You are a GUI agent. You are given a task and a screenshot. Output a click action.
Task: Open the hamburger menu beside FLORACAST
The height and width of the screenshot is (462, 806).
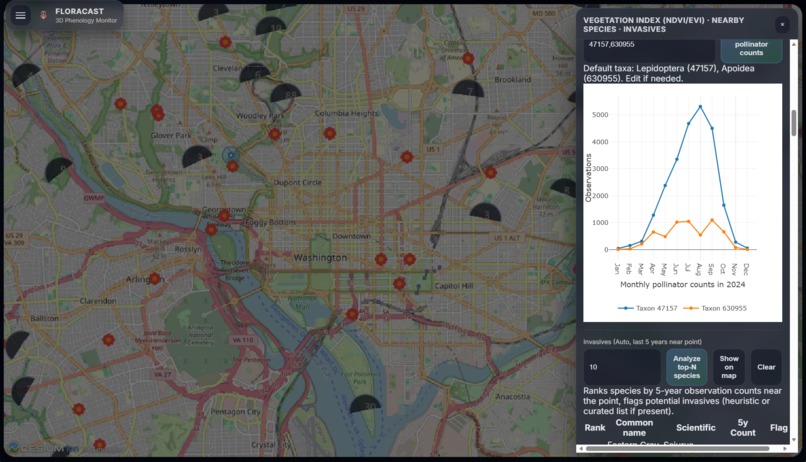point(21,15)
